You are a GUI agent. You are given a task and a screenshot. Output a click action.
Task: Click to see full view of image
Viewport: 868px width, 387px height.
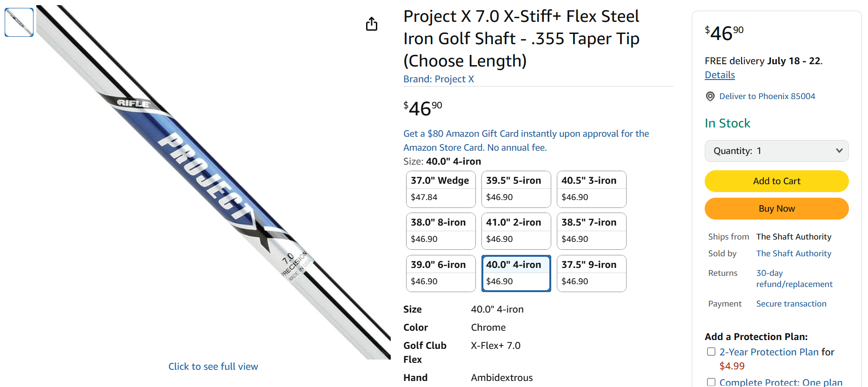(x=213, y=367)
